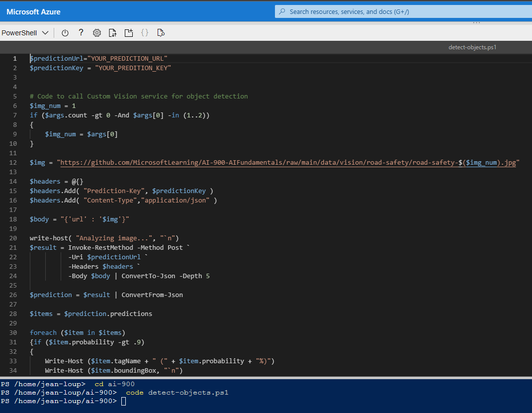532x413 pixels.
Task: Open Cloud Shell settings gear
Action: tap(96, 33)
